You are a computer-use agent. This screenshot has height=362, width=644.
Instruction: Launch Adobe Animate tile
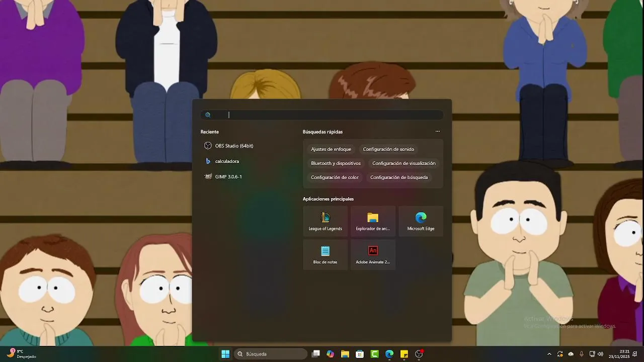tap(373, 254)
